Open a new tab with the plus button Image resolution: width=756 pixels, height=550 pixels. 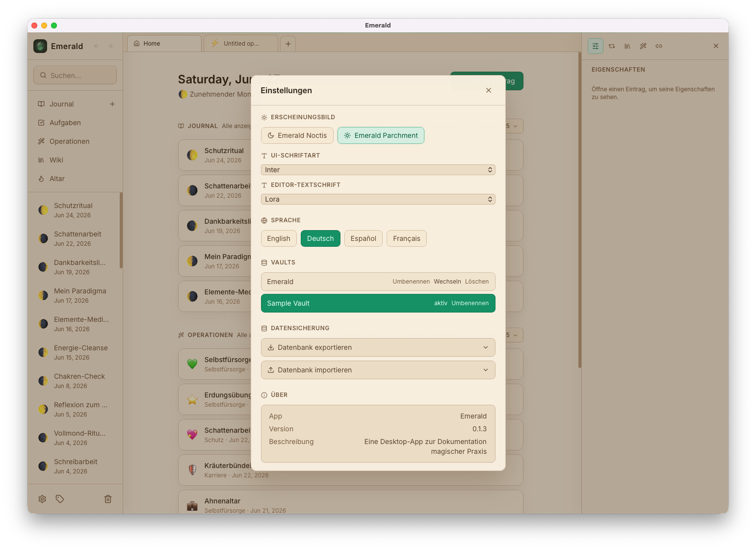coord(288,44)
